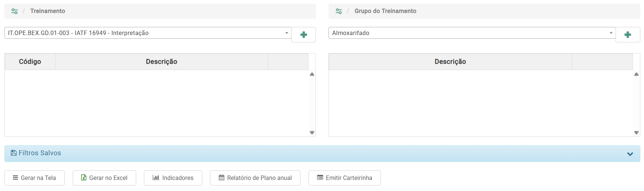This screenshot has width=644, height=191.
Task: Add selected Treinamento with green plus
Action: pos(303,35)
